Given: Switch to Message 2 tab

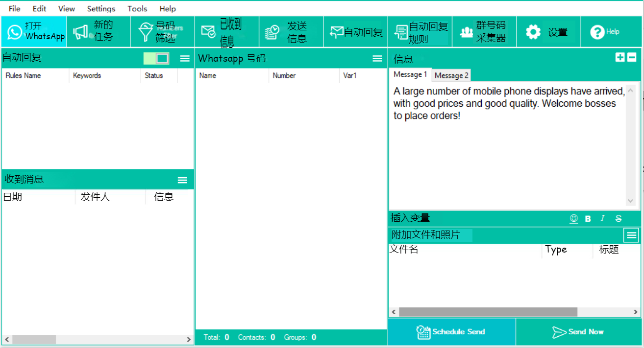Looking at the screenshot, I should 451,75.
